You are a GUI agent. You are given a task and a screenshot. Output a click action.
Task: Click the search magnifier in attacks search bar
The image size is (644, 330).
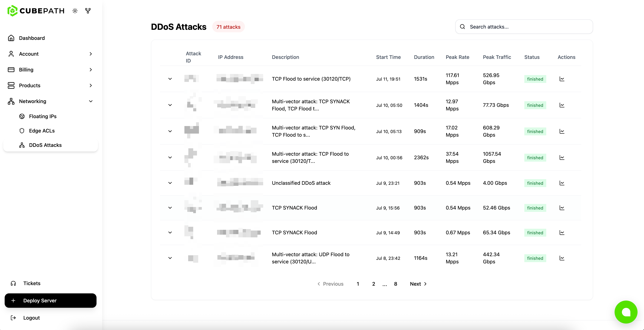point(463,27)
